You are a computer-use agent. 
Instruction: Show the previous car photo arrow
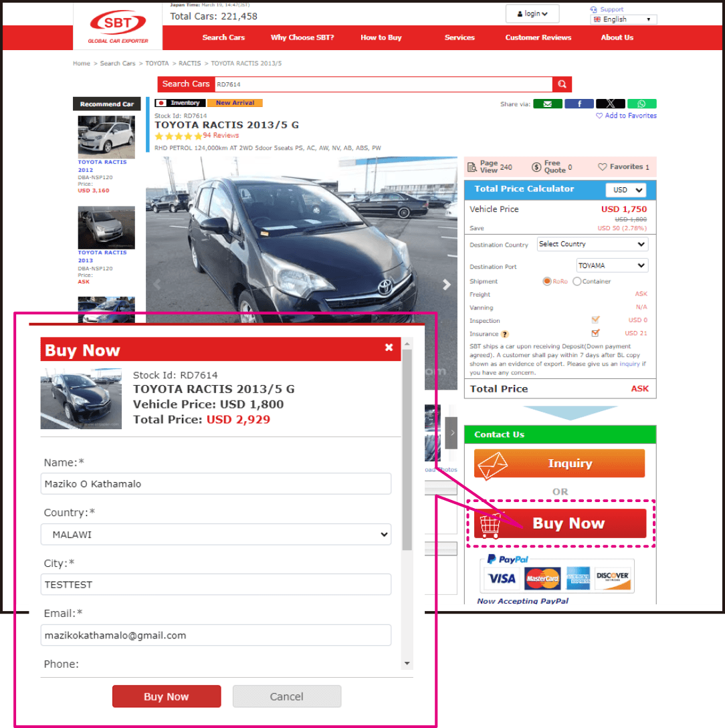click(157, 285)
